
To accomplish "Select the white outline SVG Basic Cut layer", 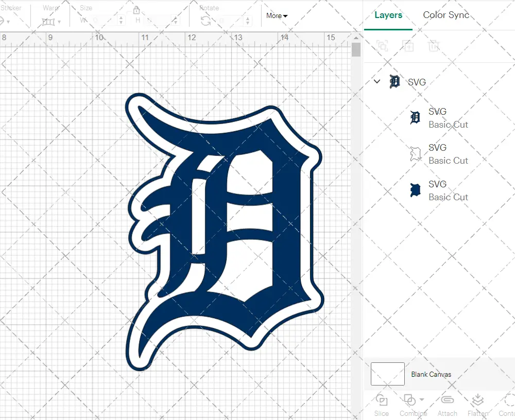I will (x=440, y=154).
